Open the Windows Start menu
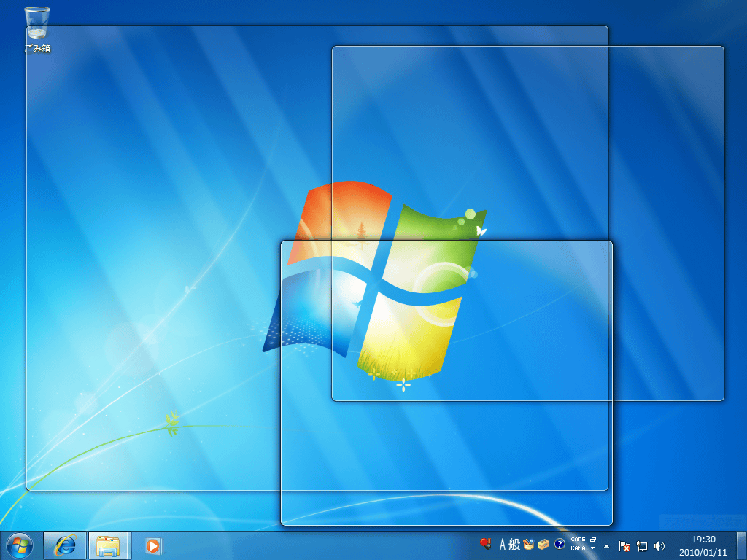This screenshot has width=747, height=560. point(20,545)
